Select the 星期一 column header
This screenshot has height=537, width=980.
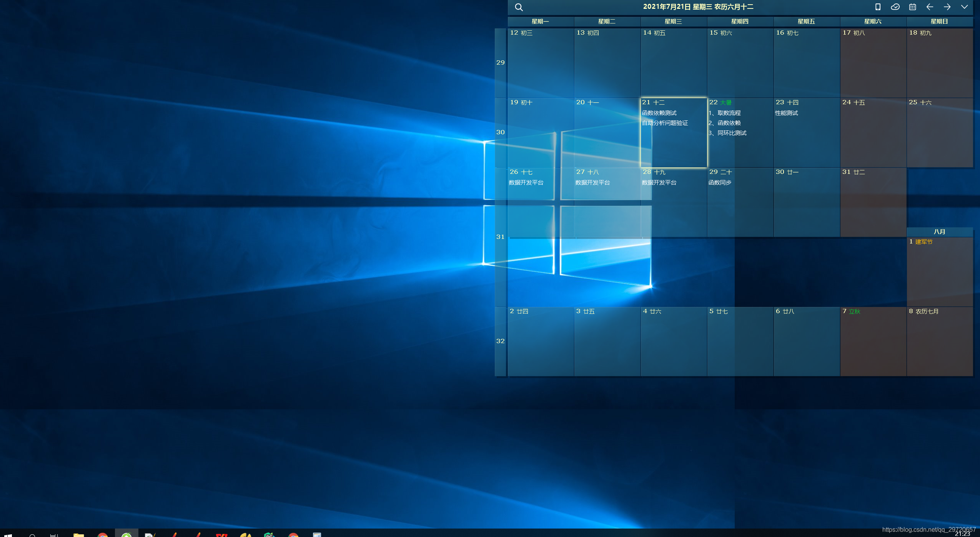540,22
